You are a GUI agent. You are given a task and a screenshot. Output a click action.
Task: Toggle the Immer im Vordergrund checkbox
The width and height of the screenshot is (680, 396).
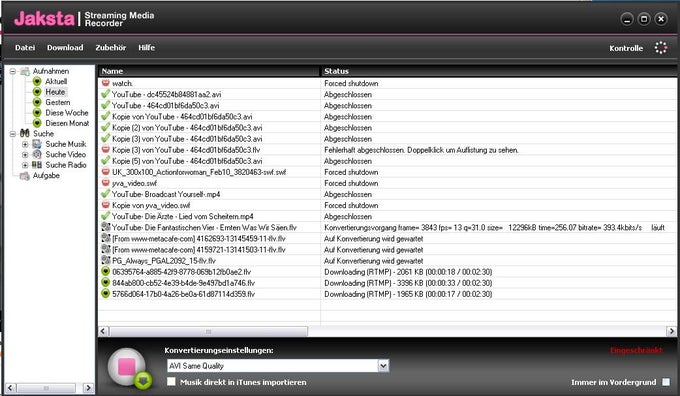pos(666,382)
